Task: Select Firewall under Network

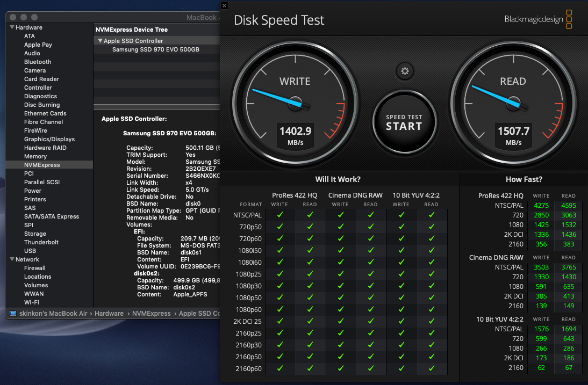Action: [x=34, y=268]
